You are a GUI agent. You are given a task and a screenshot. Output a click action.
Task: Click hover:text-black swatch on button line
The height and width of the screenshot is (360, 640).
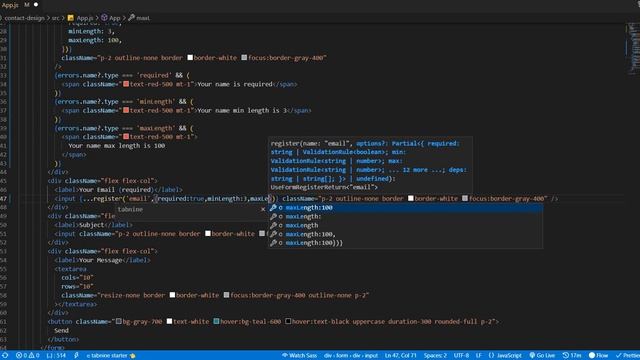pyautogui.click(x=288, y=322)
